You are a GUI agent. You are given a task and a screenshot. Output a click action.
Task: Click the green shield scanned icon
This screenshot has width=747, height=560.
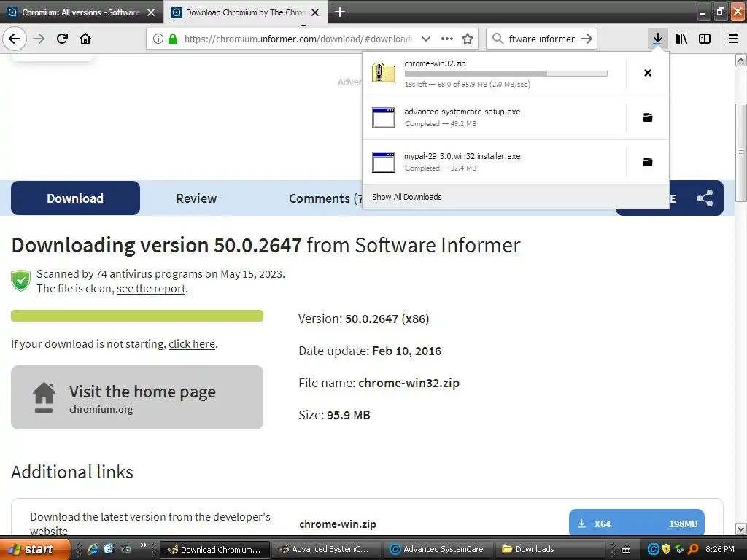(x=21, y=281)
